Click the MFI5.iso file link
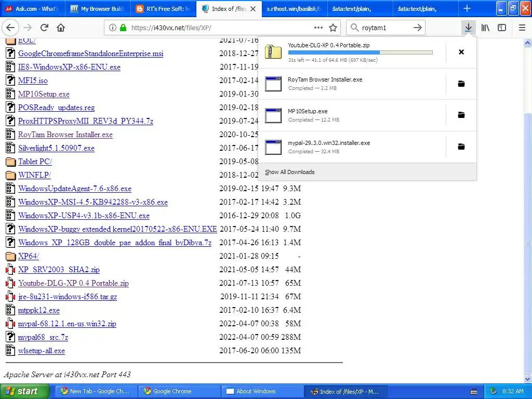This screenshot has width=532, height=399. click(33, 81)
